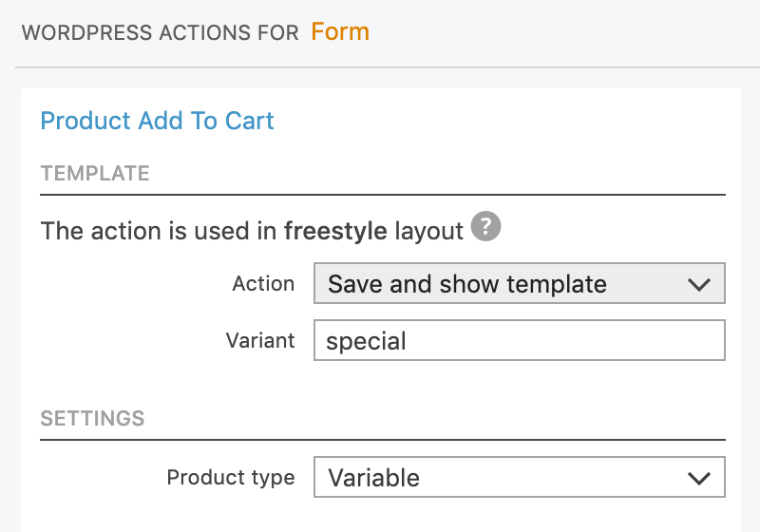This screenshot has width=760, height=532.
Task: Click the chevron arrow beside Variable
Action: pos(699,478)
